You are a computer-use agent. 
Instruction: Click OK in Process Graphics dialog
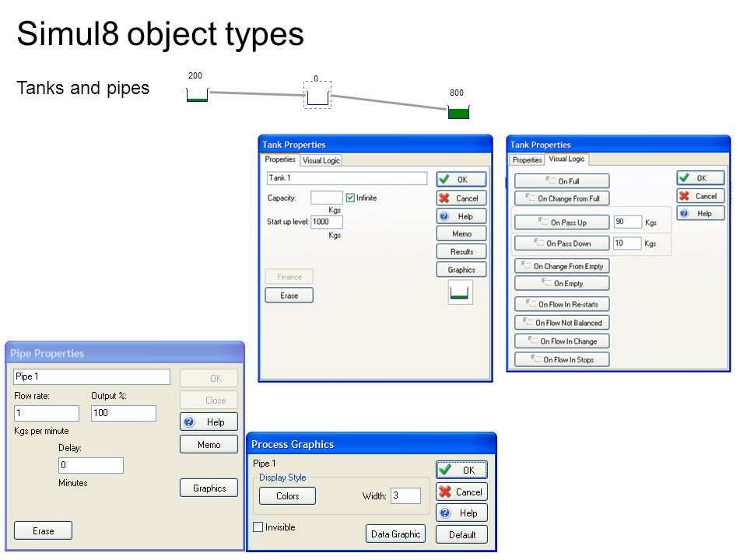click(x=461, y=470)
